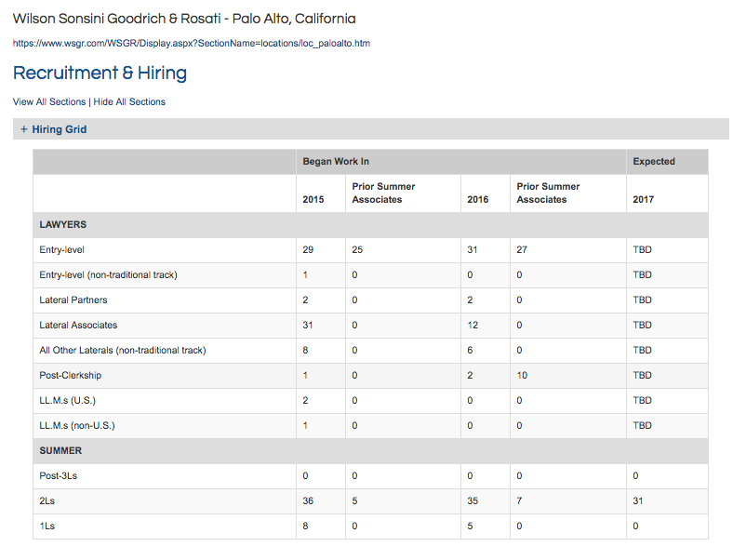Click TBD in the Post-Clerkship row

click(x=642, y=376)
